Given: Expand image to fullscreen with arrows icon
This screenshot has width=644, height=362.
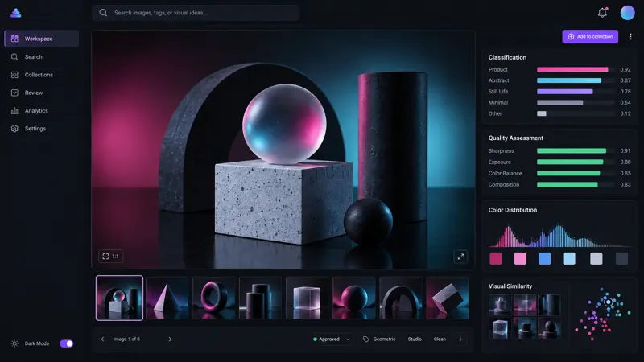Looking at the screenshot, I should pyautogui.click(x=460, y=257).
